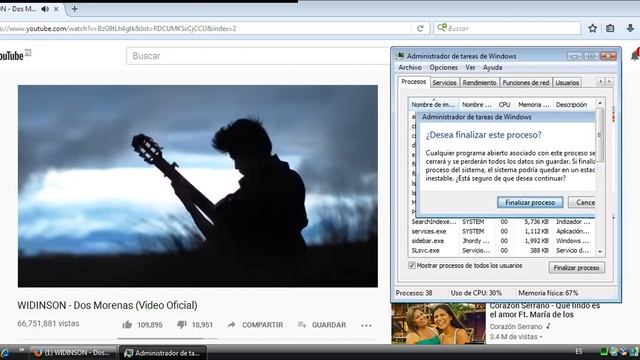
Task: Click the ES language indicator
Action: [x=579, y=351]
